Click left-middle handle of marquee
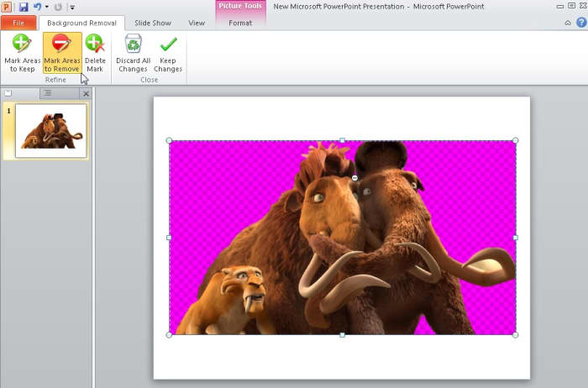 click(169, 238)
